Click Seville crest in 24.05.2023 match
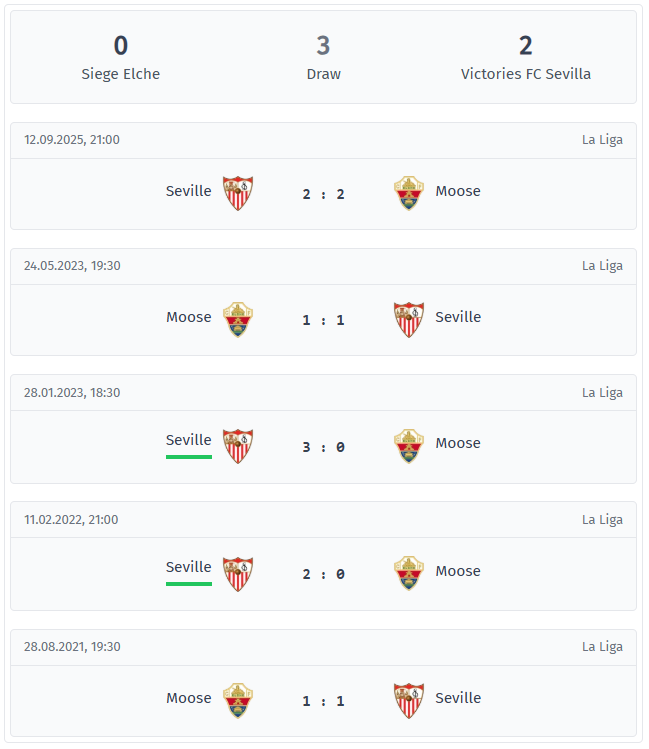This screenshot has height=749, width=649. pyautogui.click(x=409, y=319)
